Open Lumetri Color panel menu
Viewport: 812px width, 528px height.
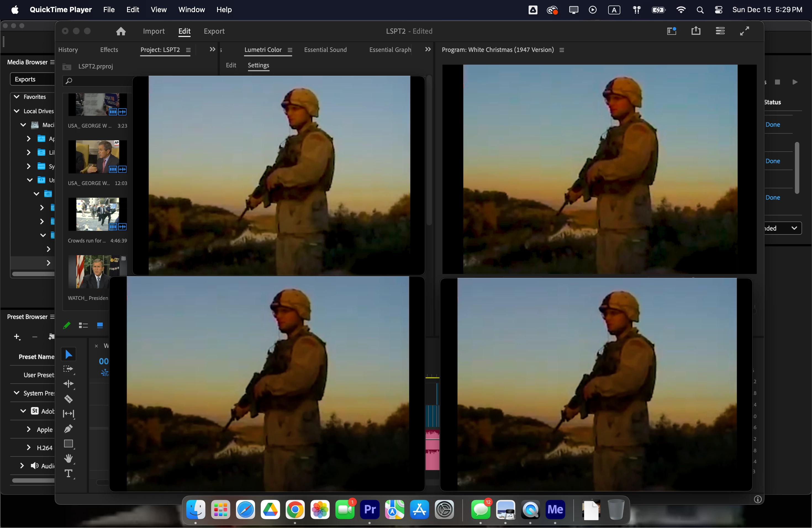[290, 50]
